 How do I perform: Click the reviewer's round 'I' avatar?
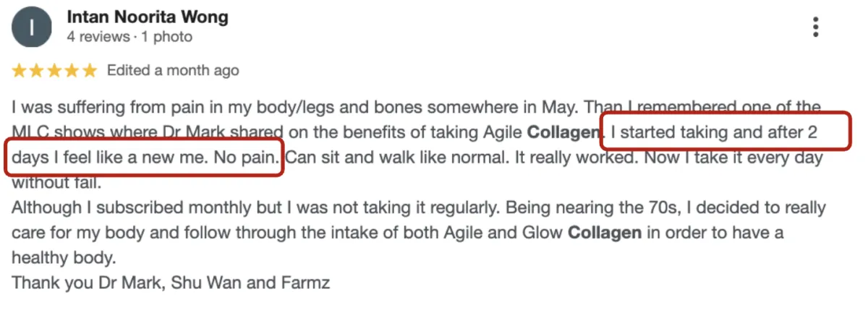32,27
